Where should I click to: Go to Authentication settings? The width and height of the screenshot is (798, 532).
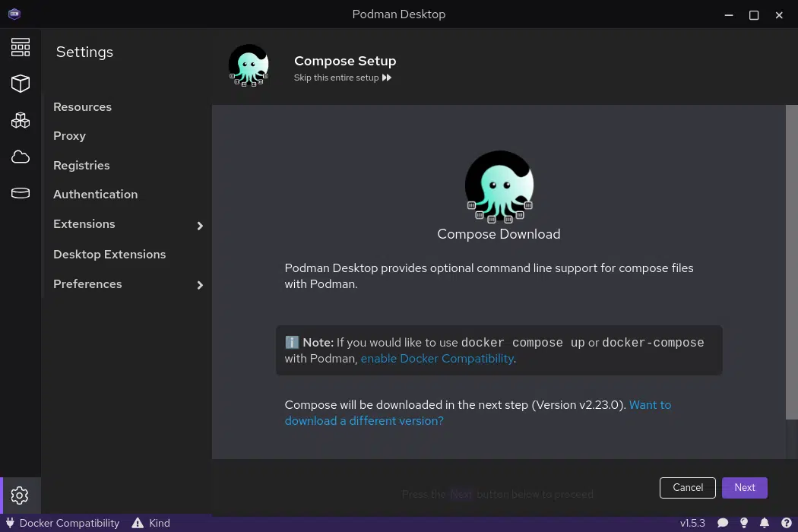(x=96, y=195)
